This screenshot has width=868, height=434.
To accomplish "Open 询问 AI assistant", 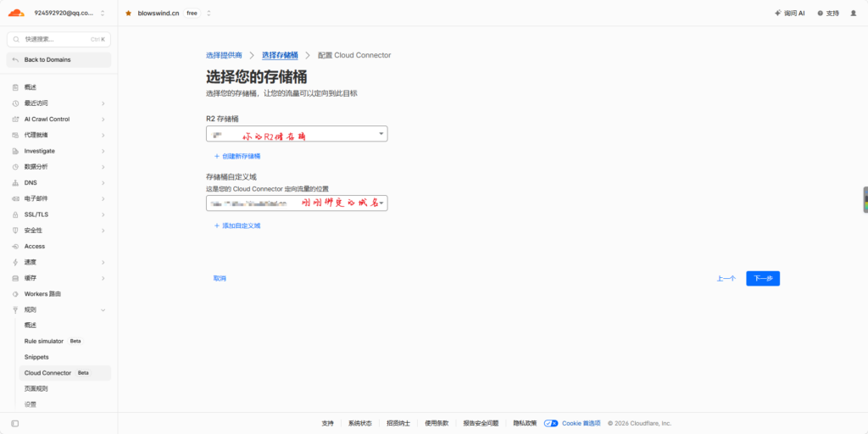I will point(789,13).
